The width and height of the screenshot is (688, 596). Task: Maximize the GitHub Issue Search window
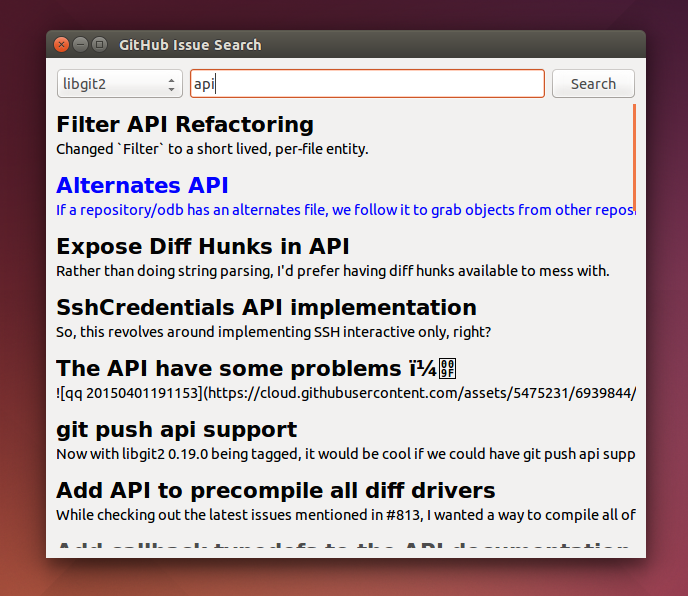[x=100, y=44]
